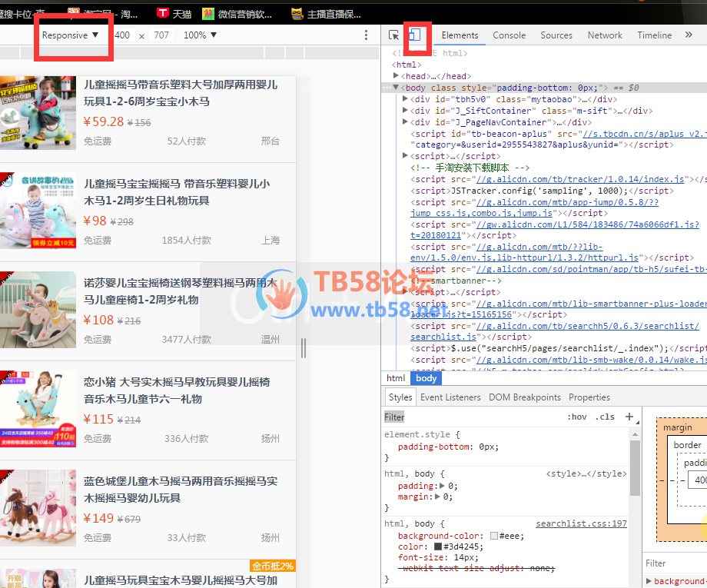Open the ¥108 rocking chair product thumbnail
This screenshot has width=707, height=588.
click(x=38, y=310)
